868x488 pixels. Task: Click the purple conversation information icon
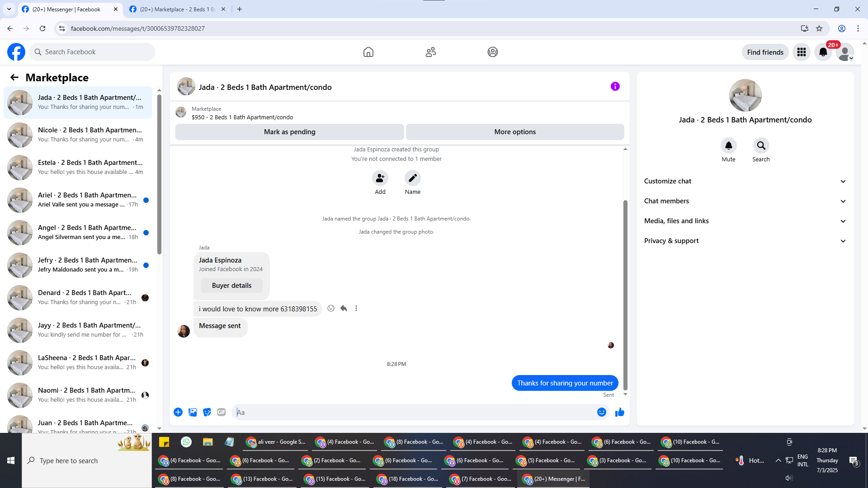click(615, 86)
